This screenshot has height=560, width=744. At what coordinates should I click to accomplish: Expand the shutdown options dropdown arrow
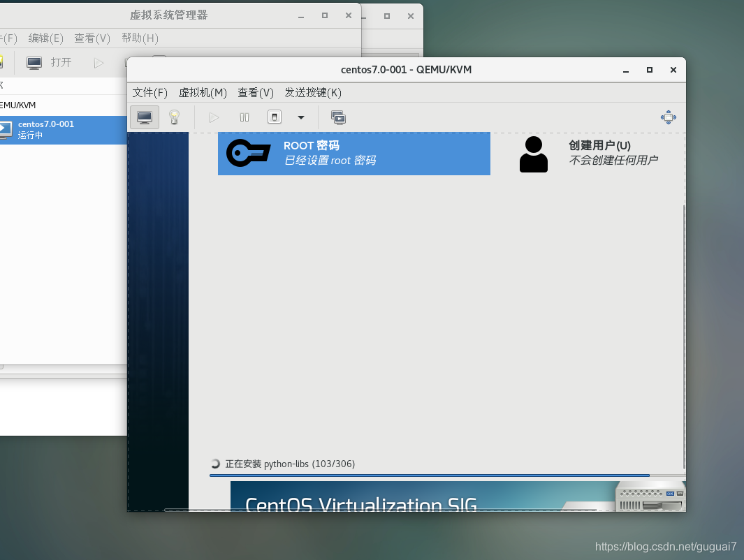[301, 117]
